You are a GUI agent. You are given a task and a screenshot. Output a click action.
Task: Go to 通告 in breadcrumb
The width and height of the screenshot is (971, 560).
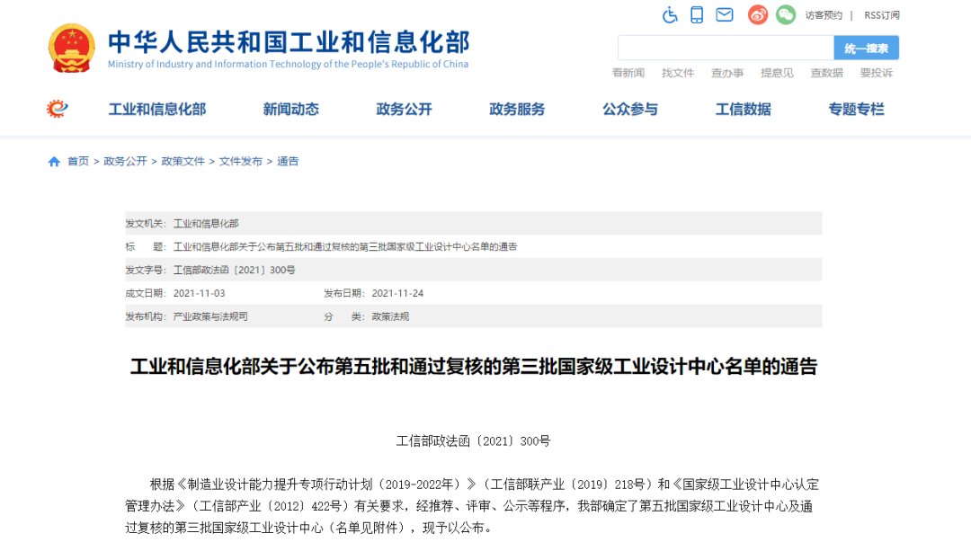click(288, 162)
